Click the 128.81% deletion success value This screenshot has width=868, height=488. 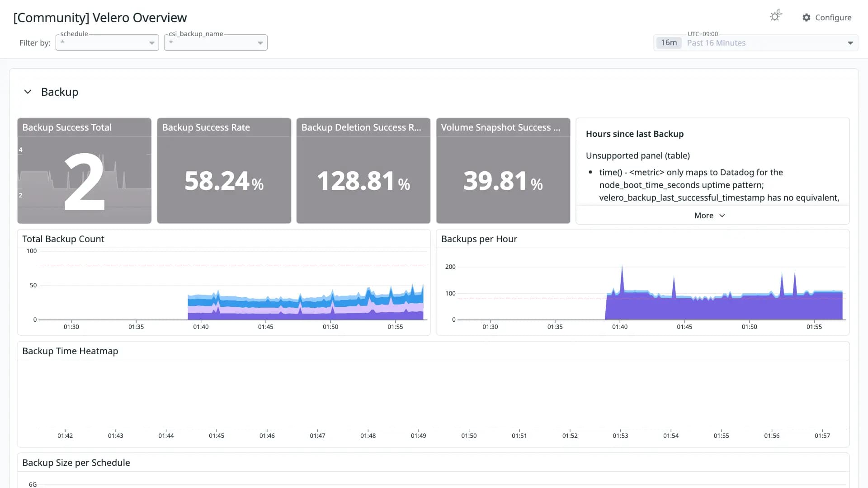363,181
